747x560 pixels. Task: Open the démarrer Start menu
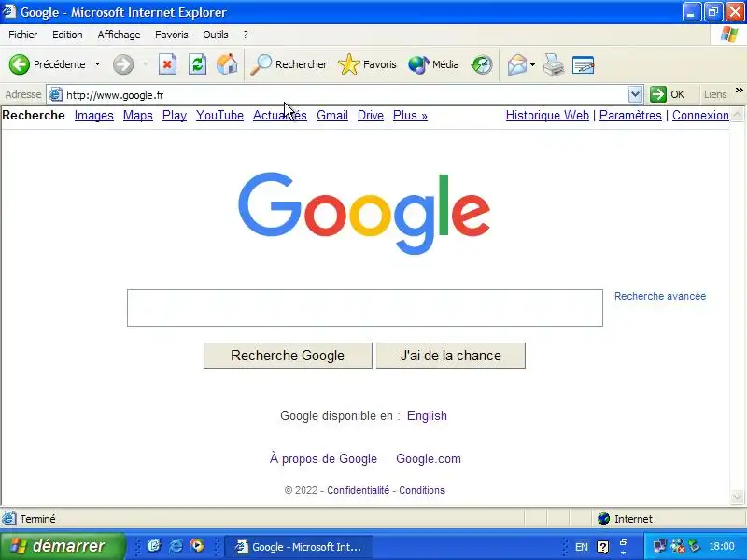point(63,546)
